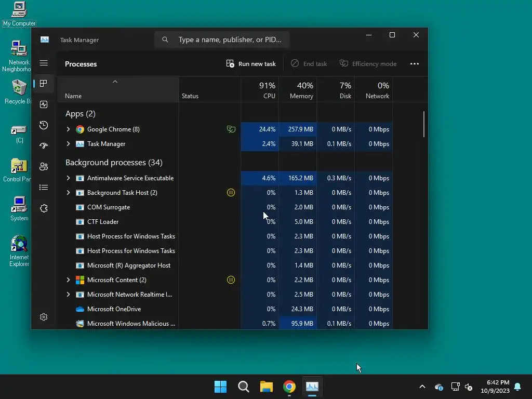The height and width of the screenshot is (399, 532).
Task: Click the muted volume tray icon
Action: [469, 387]
